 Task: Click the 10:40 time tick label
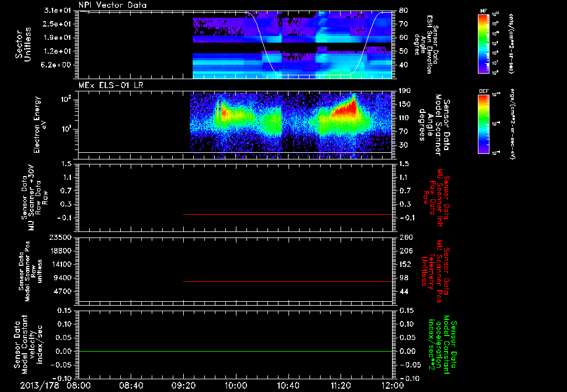(288, 385)
